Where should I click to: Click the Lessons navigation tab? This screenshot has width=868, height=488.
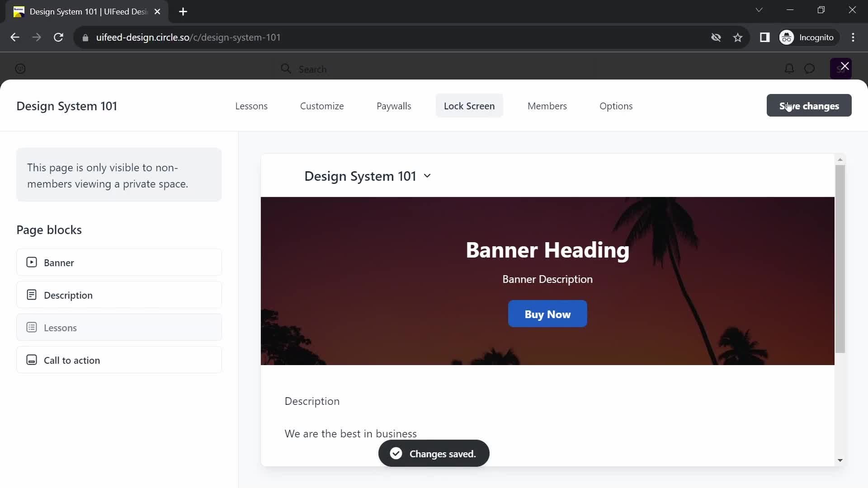tap(251, 105)
